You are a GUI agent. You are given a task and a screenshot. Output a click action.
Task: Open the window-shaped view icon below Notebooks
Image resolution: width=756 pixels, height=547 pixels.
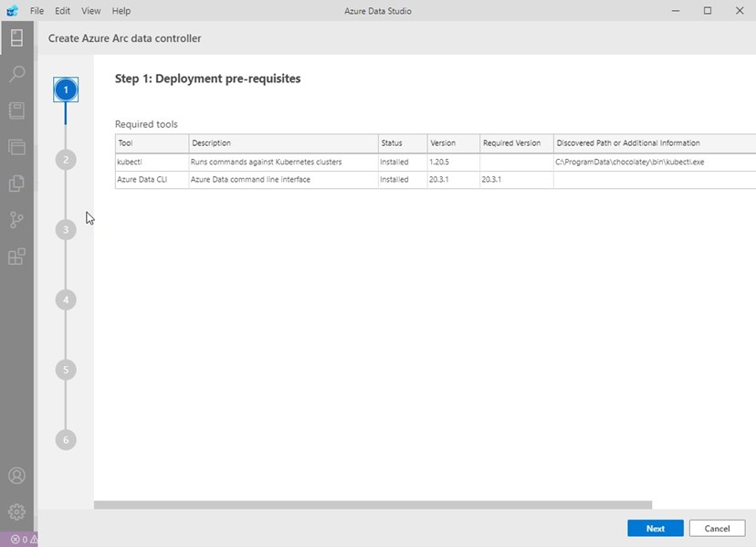click(x=16, y=147)
